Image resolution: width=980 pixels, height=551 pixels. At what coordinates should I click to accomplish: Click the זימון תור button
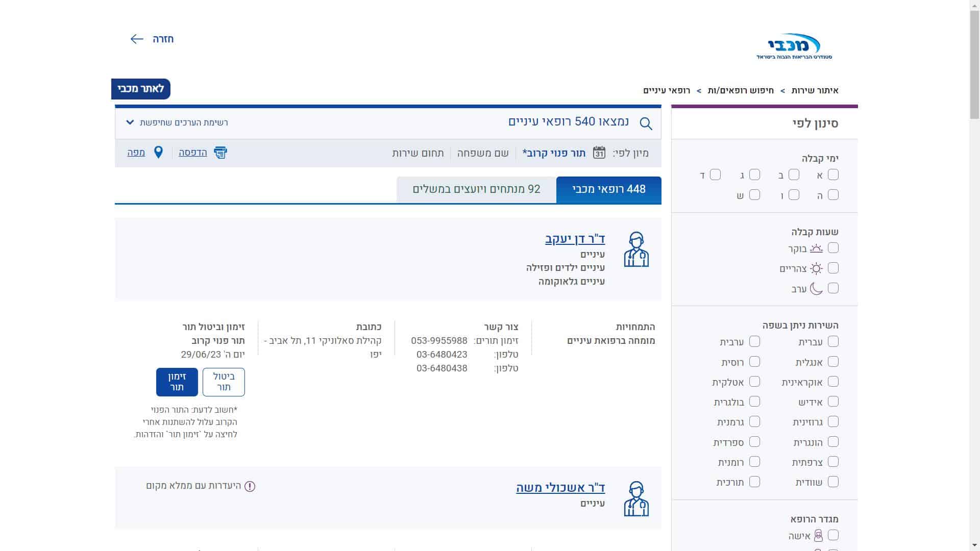[177, 382]
